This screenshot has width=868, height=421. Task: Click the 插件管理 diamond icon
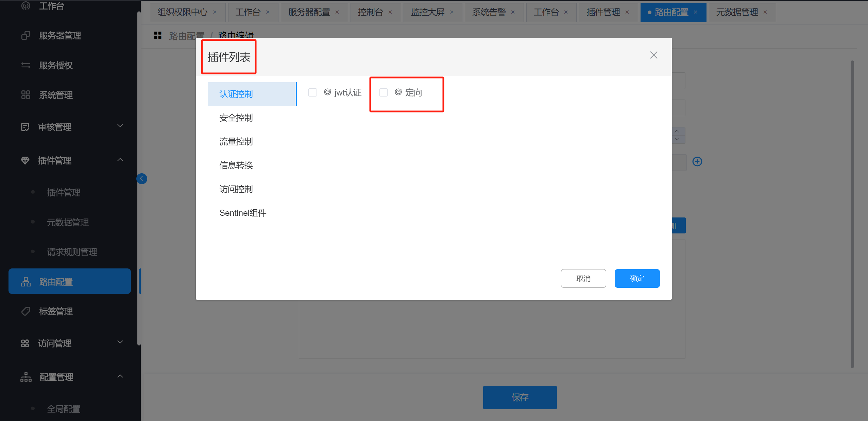pos(25,160)
